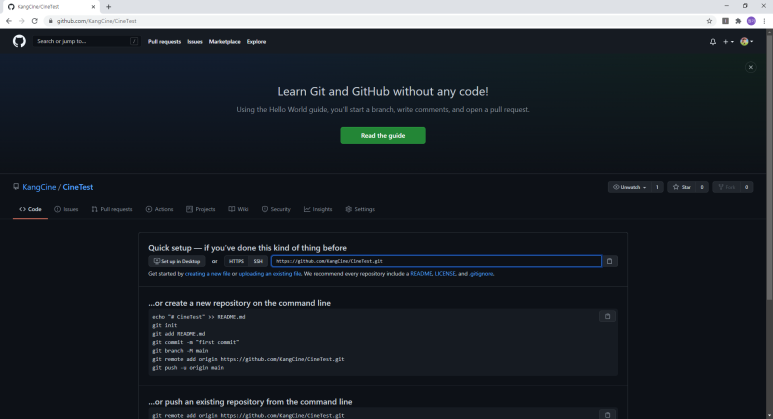Open the KangCine owner link
Screen dimensions: 773x419
click(39, 187)
